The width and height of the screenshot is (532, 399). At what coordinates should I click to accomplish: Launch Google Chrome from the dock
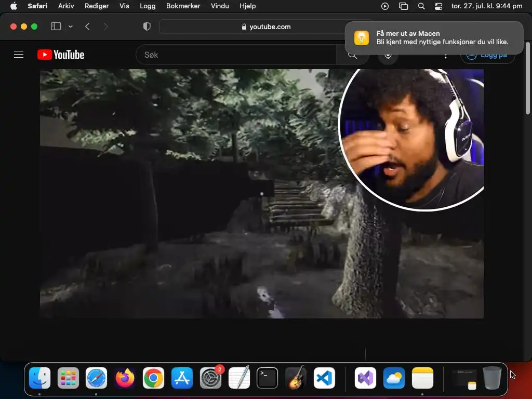[x=153, y=378]
